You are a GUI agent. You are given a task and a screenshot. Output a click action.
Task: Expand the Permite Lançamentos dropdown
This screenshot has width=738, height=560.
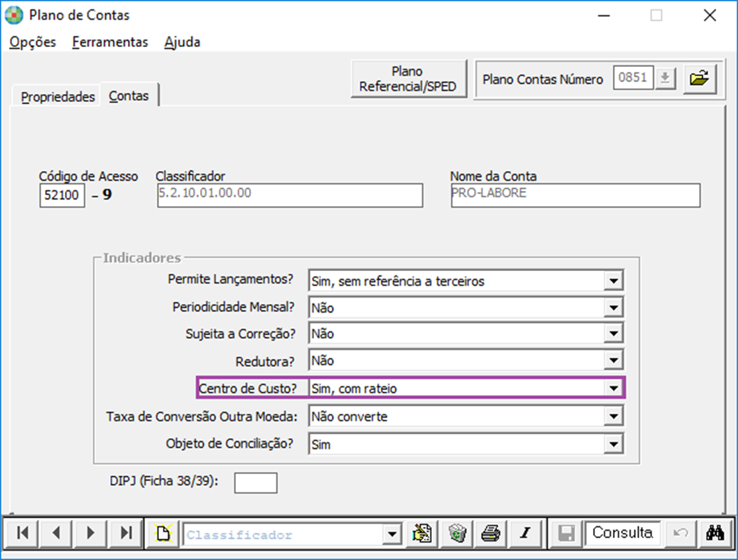tap(613, 281)
